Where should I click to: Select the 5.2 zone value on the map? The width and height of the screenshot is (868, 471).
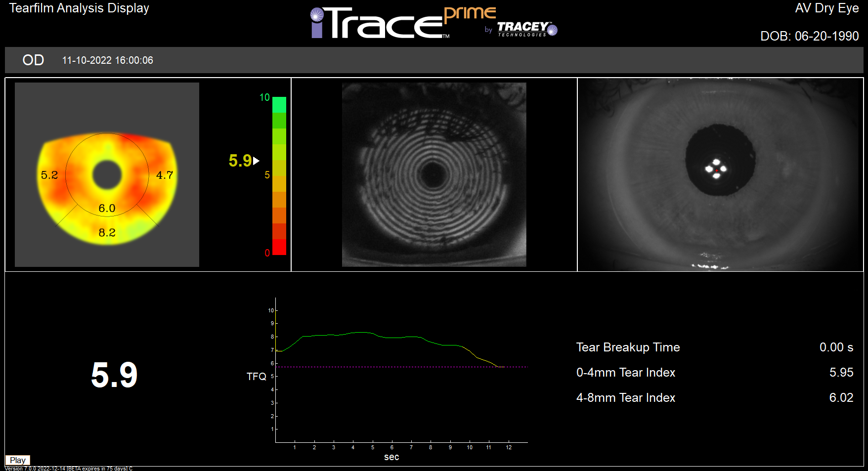(49, 175)
